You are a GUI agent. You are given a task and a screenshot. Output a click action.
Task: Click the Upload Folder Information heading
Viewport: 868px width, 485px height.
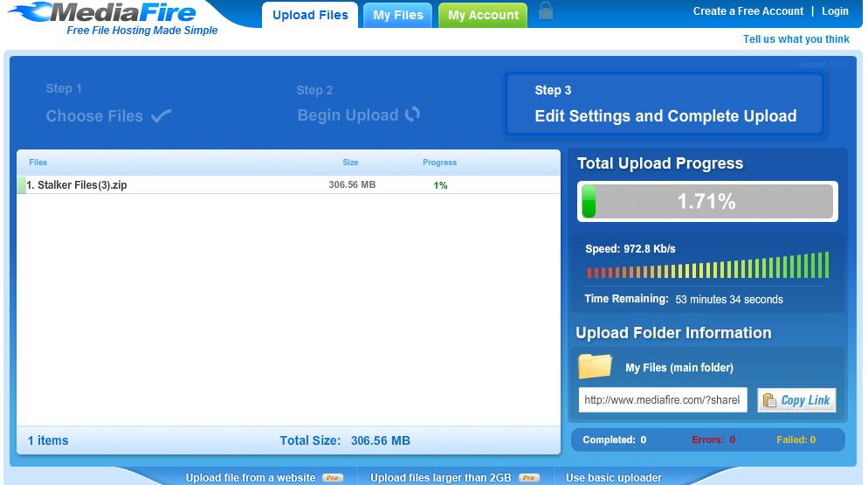coord(673,333)
